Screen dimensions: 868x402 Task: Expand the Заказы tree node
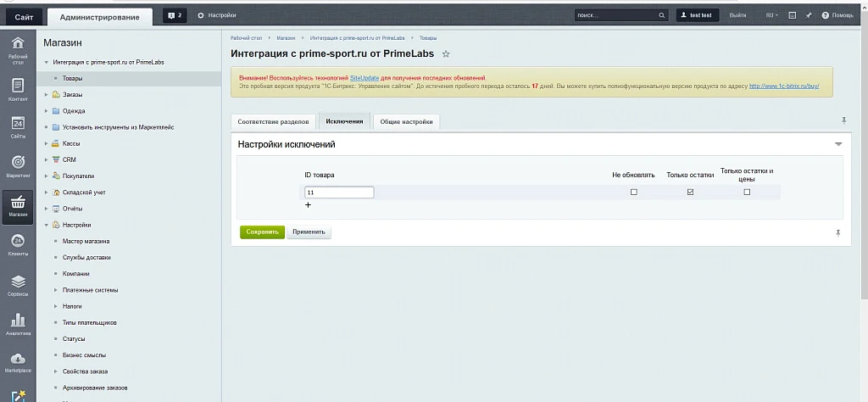47,95
